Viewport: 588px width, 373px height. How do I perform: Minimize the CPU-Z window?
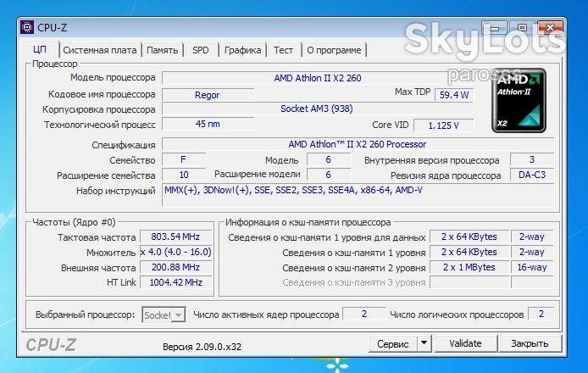(495, 28)
